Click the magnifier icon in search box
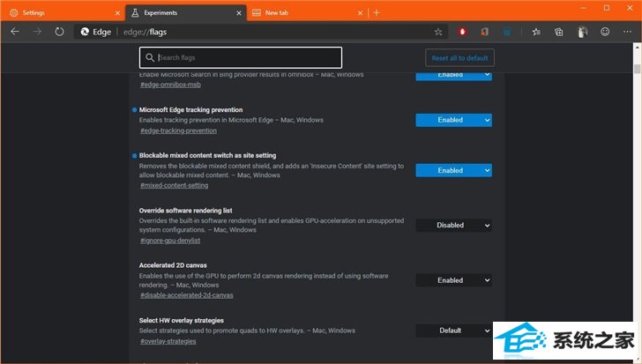 pyautogui.click(x=150, y=57)
